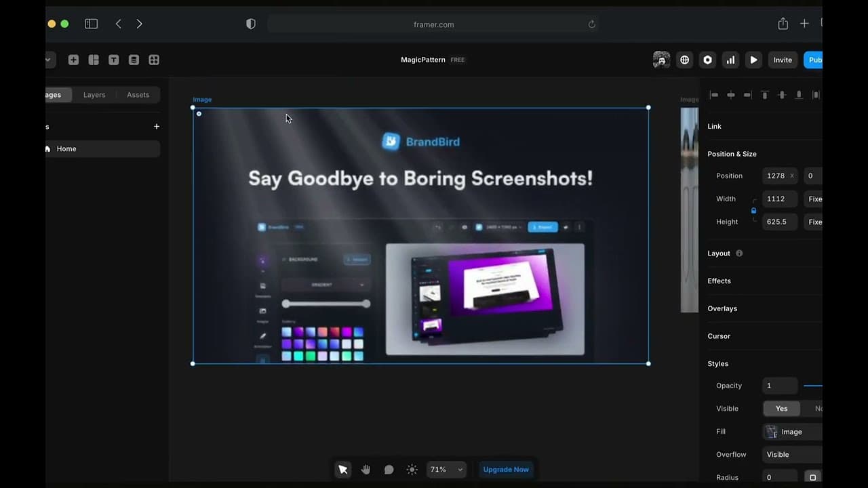This screenshot has height=488, width=868.
Task: Click the Safari privacy shield icon
Action: [x=251, y=24]
